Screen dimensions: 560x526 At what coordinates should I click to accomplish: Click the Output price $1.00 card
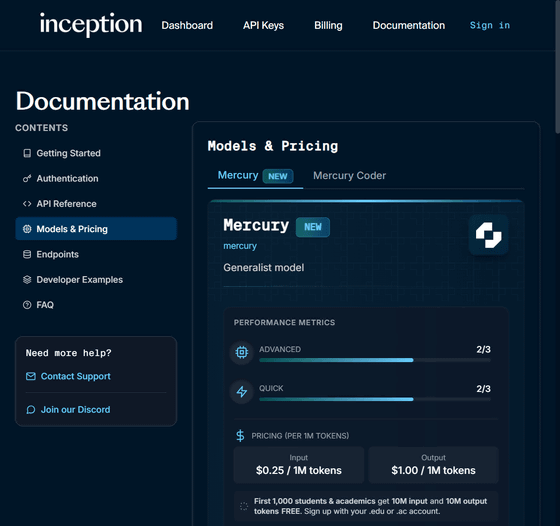(x=433, y=465)
